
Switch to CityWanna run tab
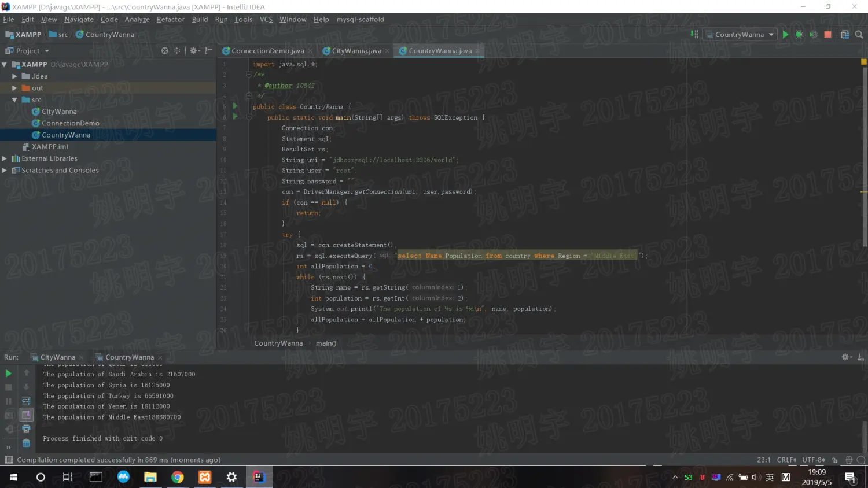[x=57, y=357]
